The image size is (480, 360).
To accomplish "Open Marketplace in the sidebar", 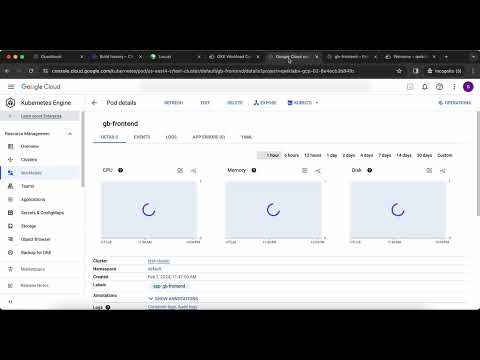I will click(33, 269).
